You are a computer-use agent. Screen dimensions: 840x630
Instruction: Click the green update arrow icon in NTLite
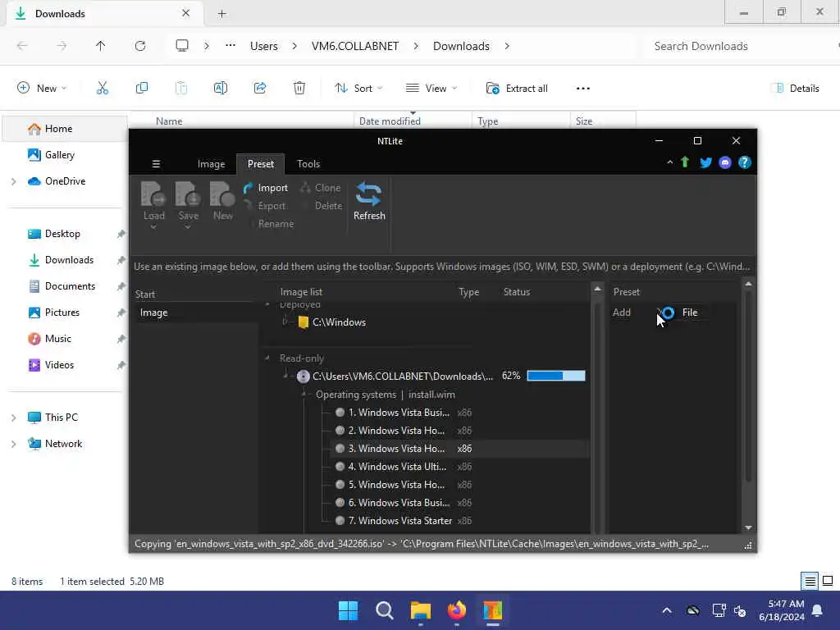685,162
